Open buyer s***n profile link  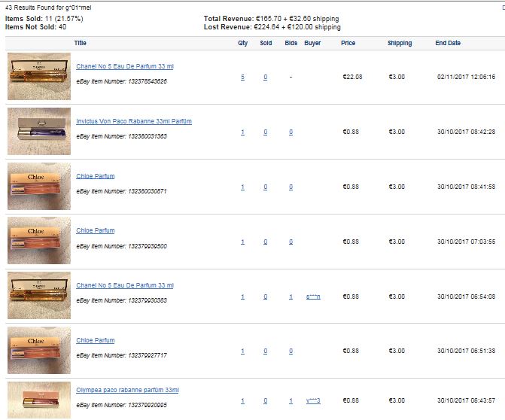tap(313, 297)
